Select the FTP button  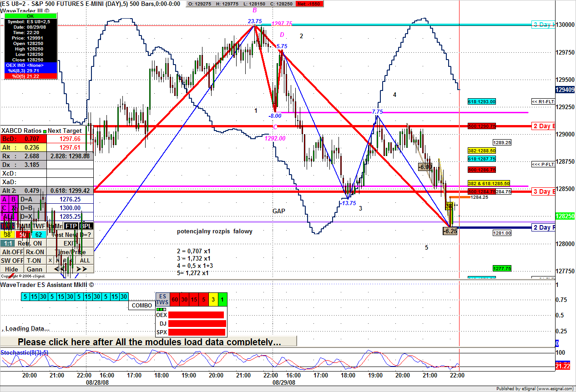[71, 226]
